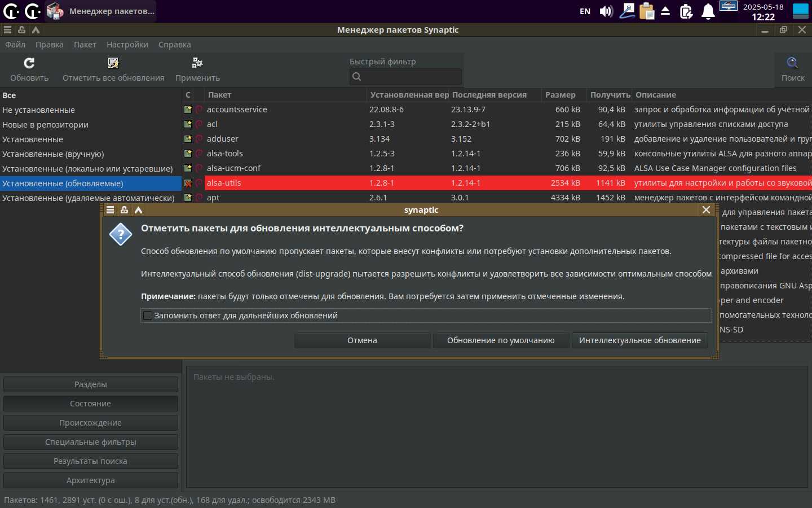
Task: Click the shade arrow in the synaptic dialog title bar
Action: pyautogui.click(x=138, y=210)
